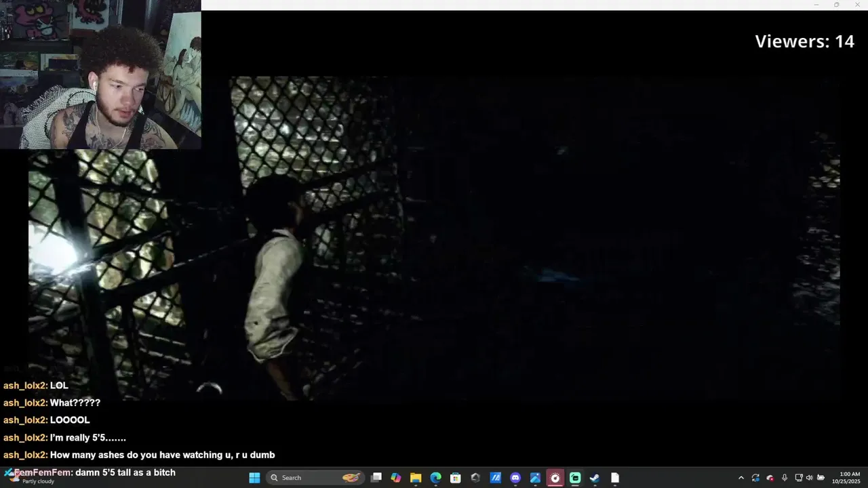The height and width of the screenshot is (488, 868).
Task: Open the volume speaker tray icon
Action: click(x=809, y=478)
